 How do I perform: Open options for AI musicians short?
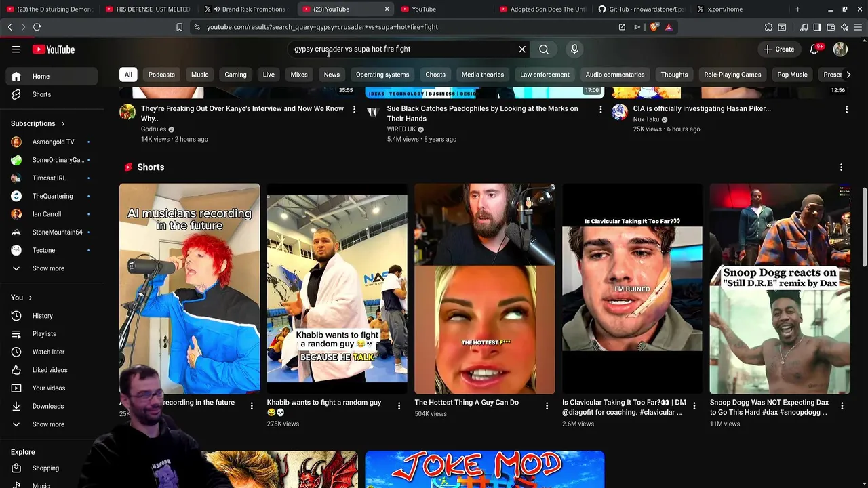coord(252,406)
